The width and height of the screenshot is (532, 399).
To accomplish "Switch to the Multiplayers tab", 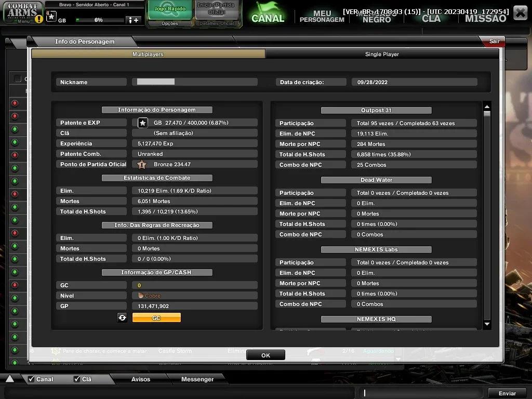I will click(148, 54).
